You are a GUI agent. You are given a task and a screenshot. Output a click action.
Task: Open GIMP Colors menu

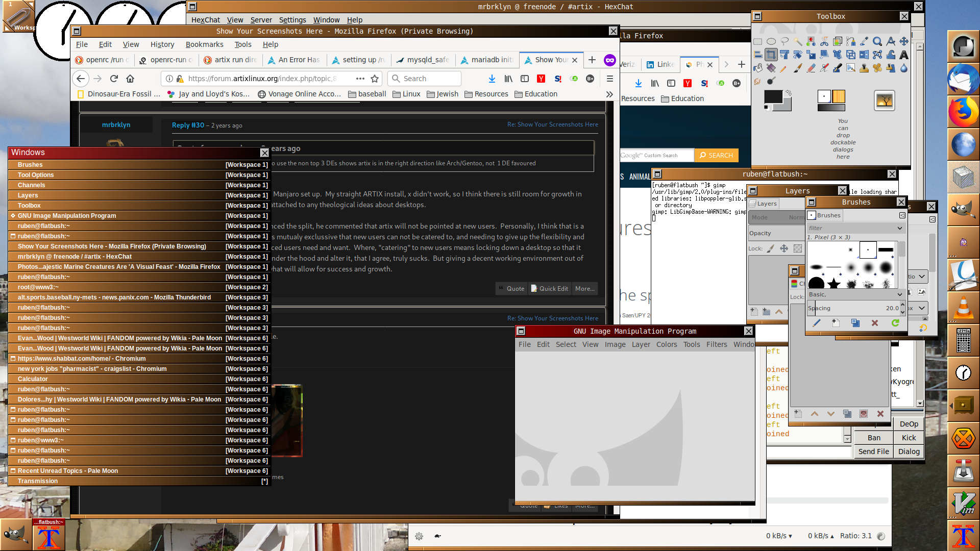tap(667, 344)
